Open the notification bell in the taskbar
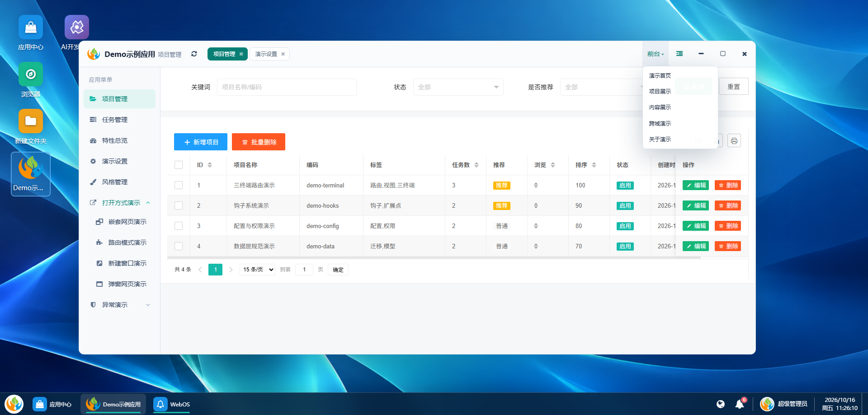Viewport: 868px width, 415px height. point(740,404)
